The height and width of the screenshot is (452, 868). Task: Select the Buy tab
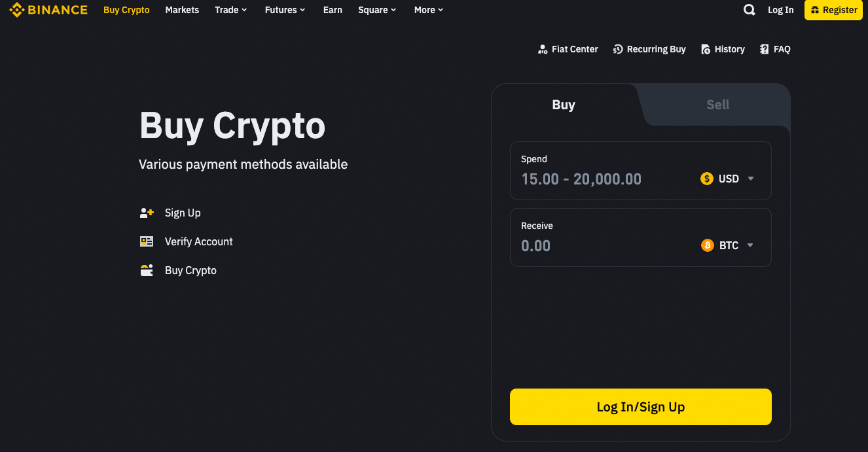coord(564,105)
